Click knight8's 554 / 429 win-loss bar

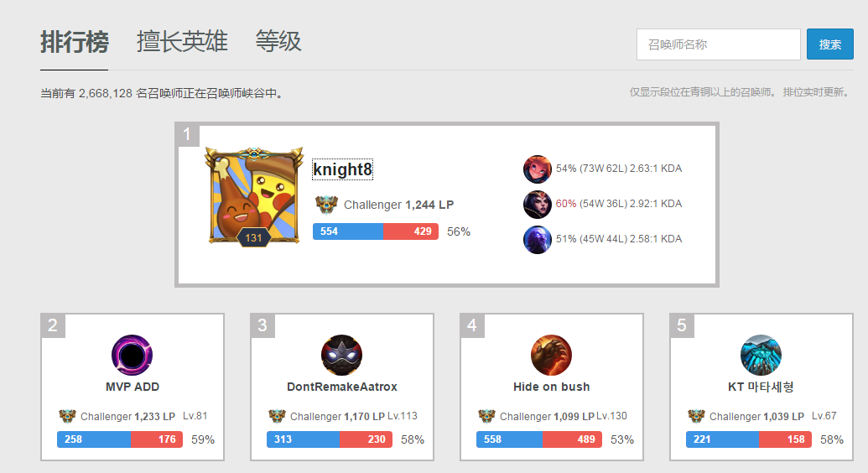click(376, 231)
